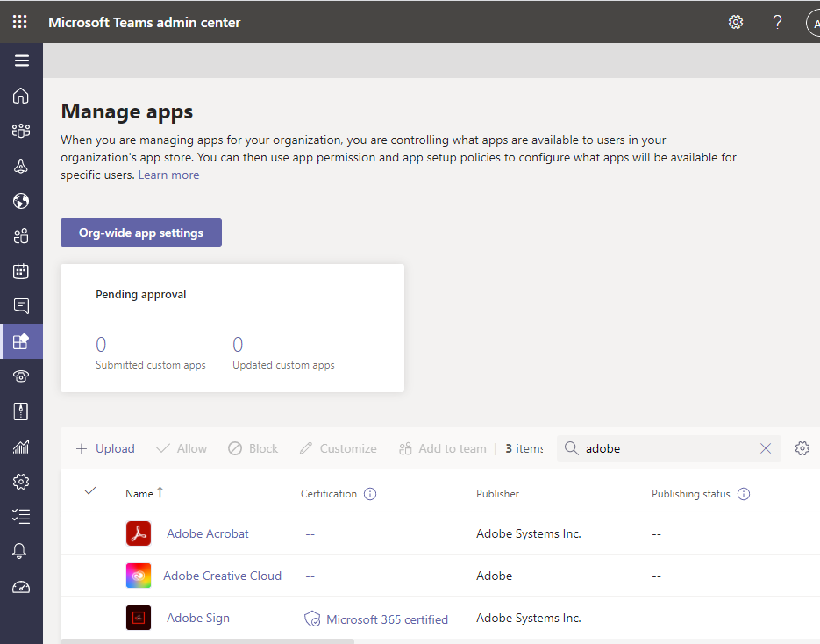
Task: Open the Settings gear in header
Action: point(736,22)
